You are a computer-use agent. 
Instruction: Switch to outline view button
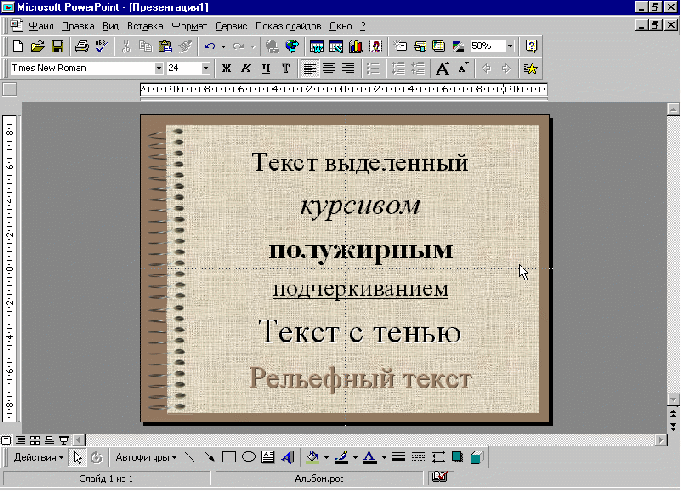click(20, 440)
